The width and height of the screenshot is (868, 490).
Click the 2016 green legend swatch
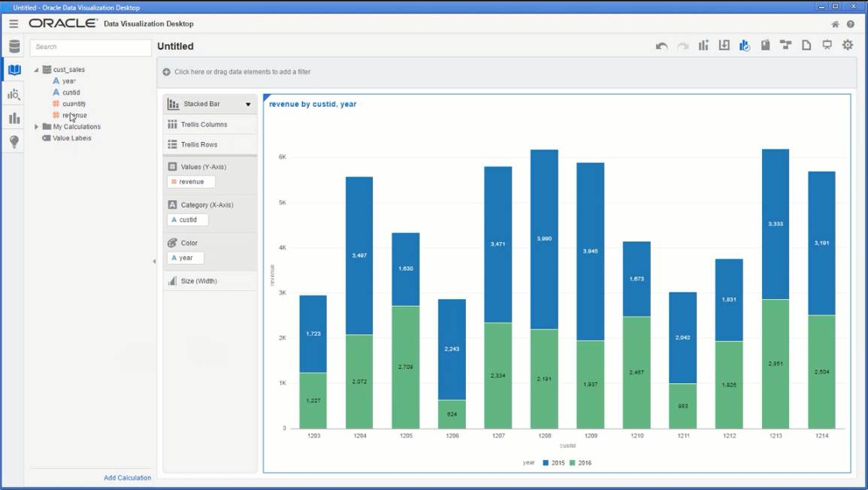(573, 463)
